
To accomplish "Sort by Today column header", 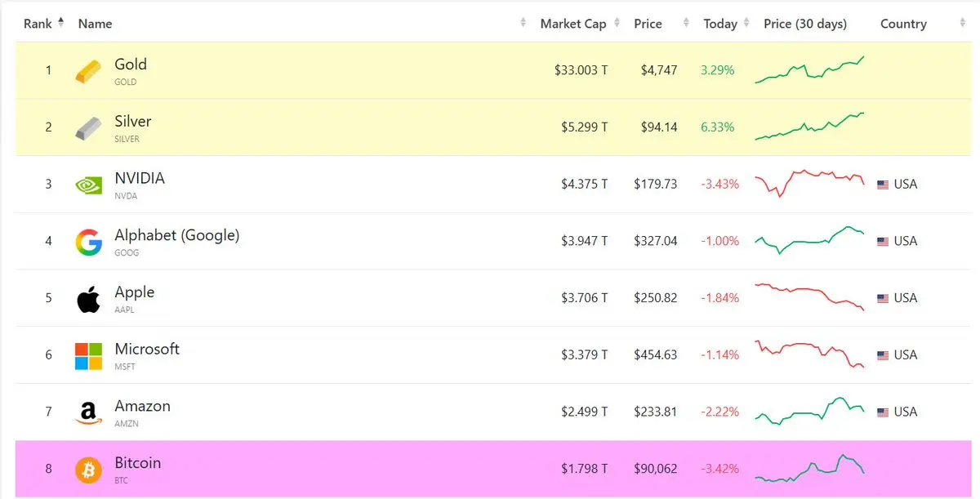I will [720, 24].
